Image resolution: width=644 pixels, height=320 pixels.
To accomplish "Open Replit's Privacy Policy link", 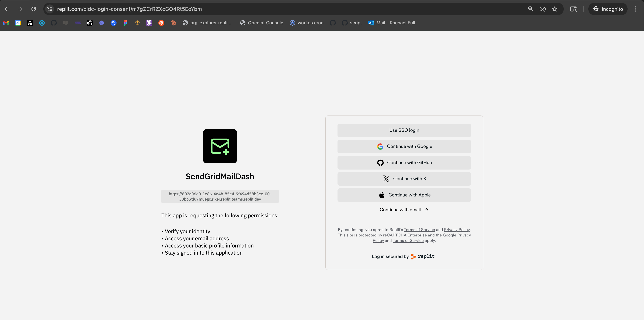I will point(456,230).
